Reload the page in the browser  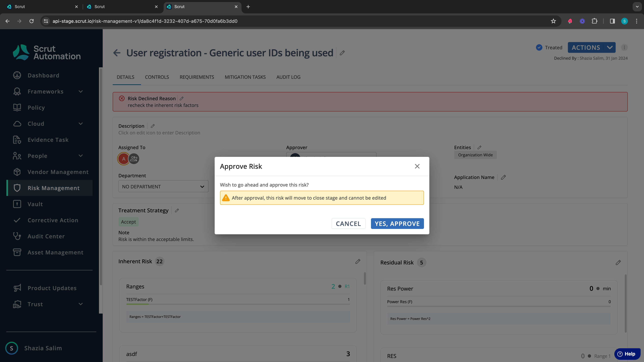pyautogui.click(x=32, y=21)
